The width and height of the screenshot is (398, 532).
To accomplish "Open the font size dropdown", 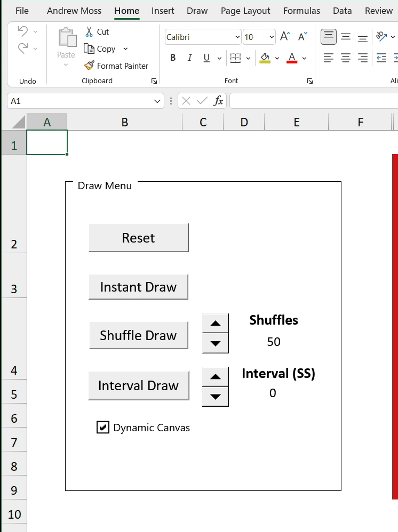I will [272, 37].
